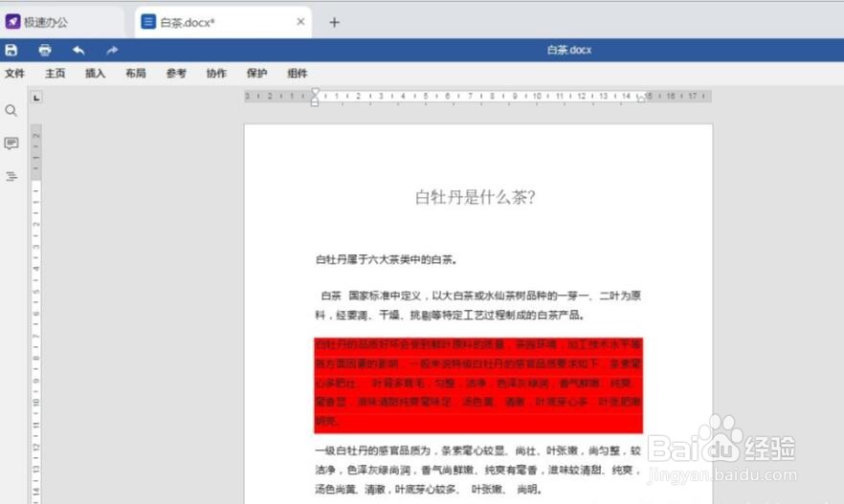
Task: Click the 极速办公 rocket logo icon
Action: tap(13, 21)
